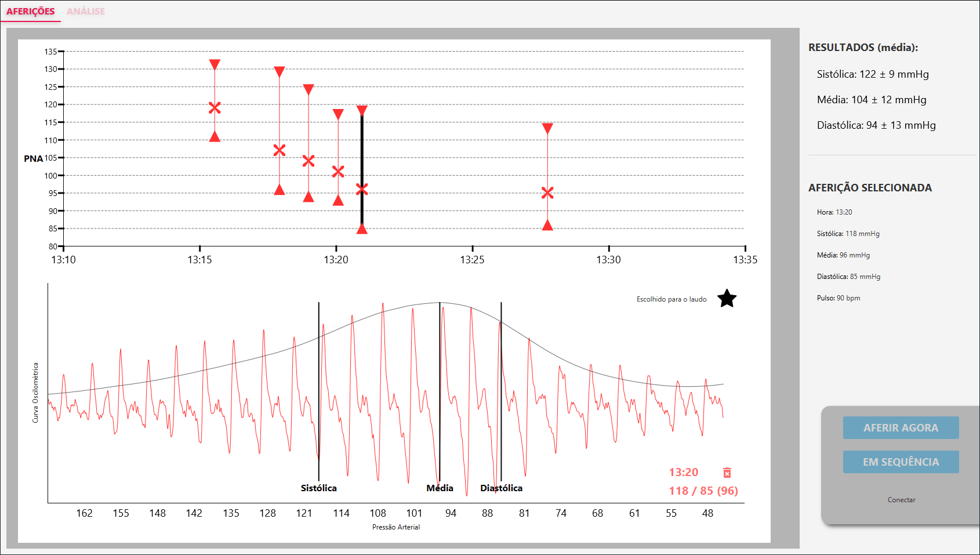Viewport: 980px width, 555px height.
Task: Select the X mean marker near value 107
Action: point(280,150)
